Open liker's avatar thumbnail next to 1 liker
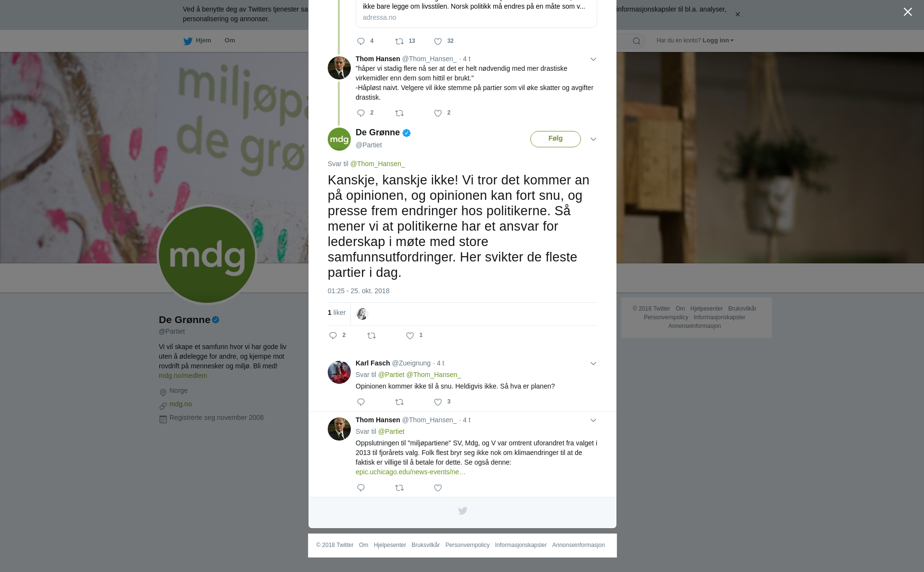 point(362,314)
